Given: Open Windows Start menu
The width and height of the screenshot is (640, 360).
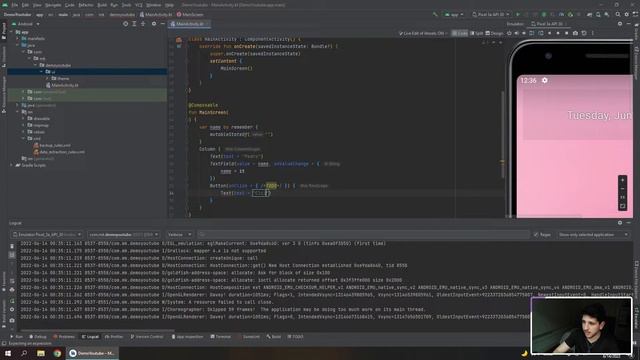Looking at the screenshot, I should pyautogui.click(x=8, y=353).
